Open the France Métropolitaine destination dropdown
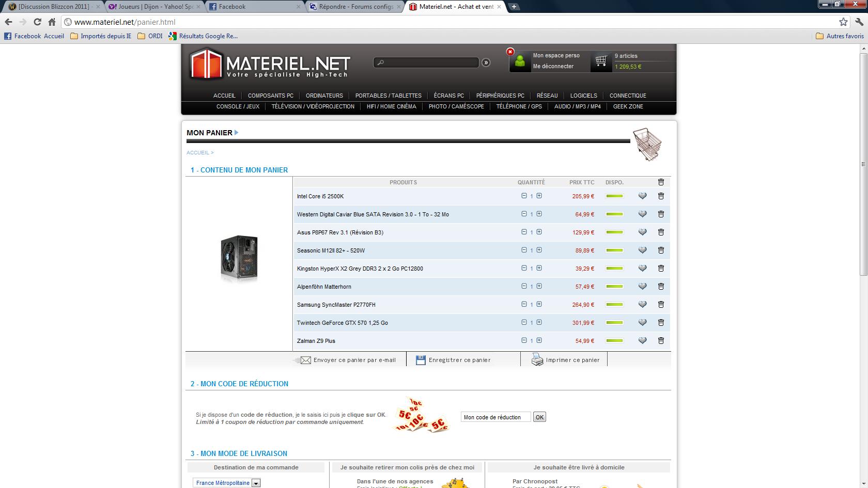Image resolution: width=868 pixels, height=488 pixels. pos(256,483)
